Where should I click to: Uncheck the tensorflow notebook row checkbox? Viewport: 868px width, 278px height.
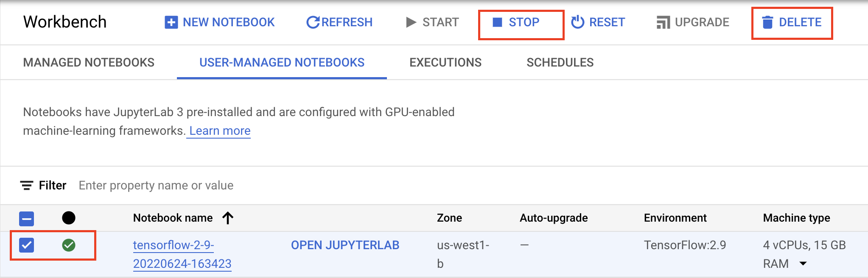click(27, 245)
